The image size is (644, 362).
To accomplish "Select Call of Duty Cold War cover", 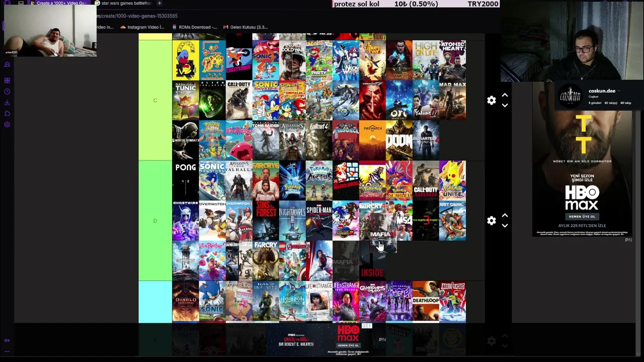I will click(292, 60).
